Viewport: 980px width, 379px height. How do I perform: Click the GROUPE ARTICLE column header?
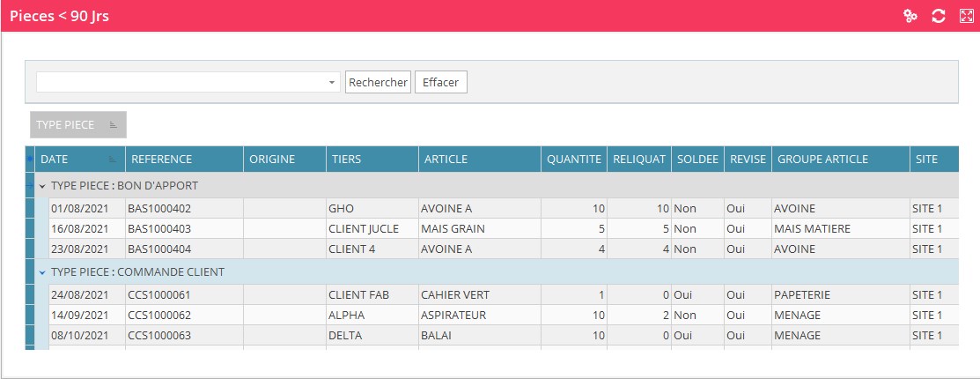(840, 160)
